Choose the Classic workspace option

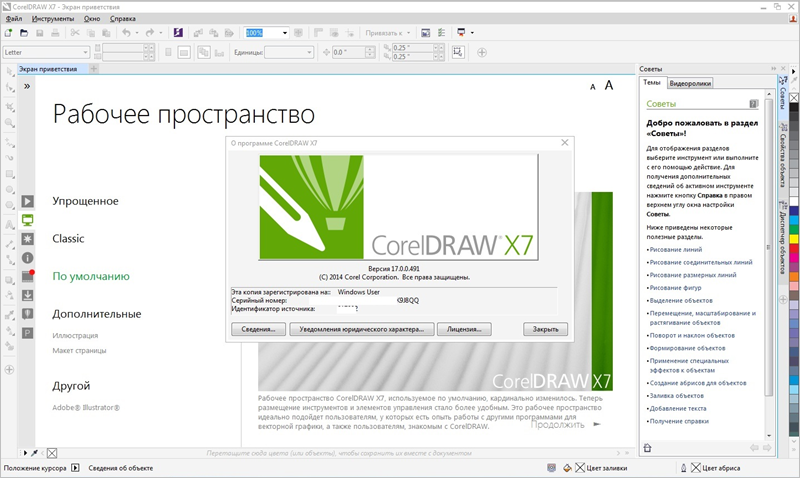click(68, 238)
